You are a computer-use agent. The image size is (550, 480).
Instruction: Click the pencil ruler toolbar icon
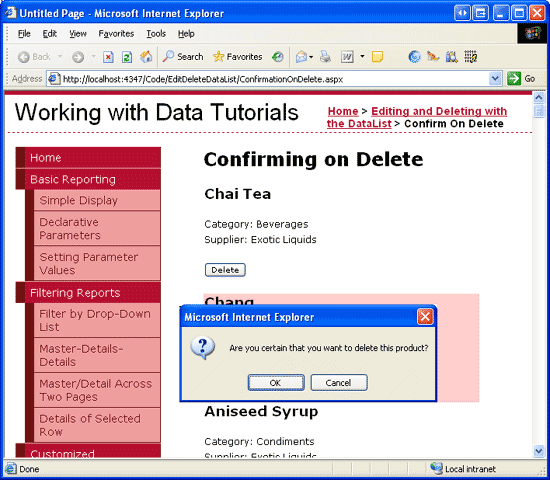433,56
